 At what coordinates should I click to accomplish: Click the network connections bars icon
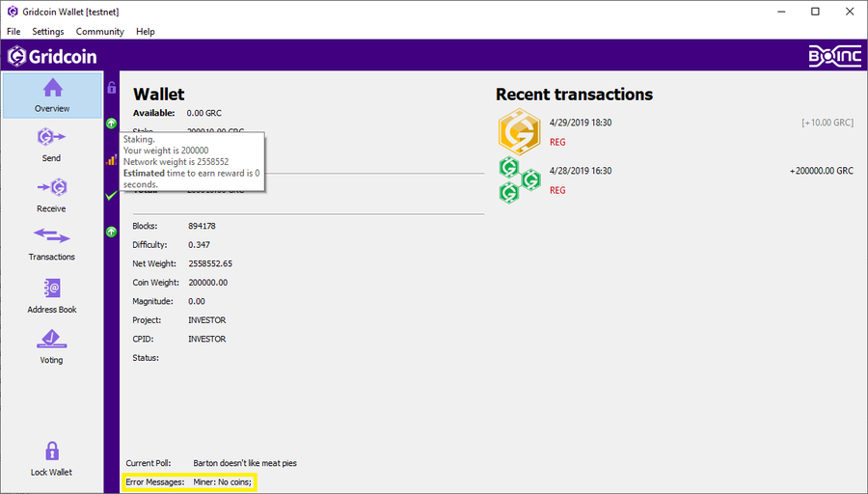coord(111,159)
